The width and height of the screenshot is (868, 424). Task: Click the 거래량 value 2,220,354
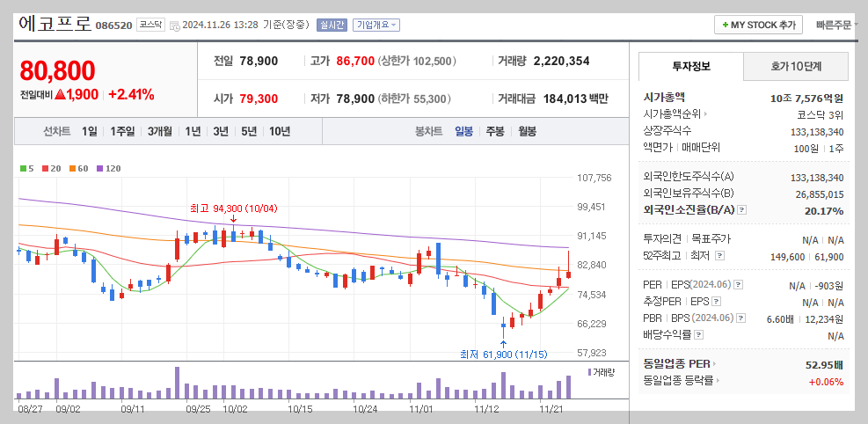[x=561, y=61]
